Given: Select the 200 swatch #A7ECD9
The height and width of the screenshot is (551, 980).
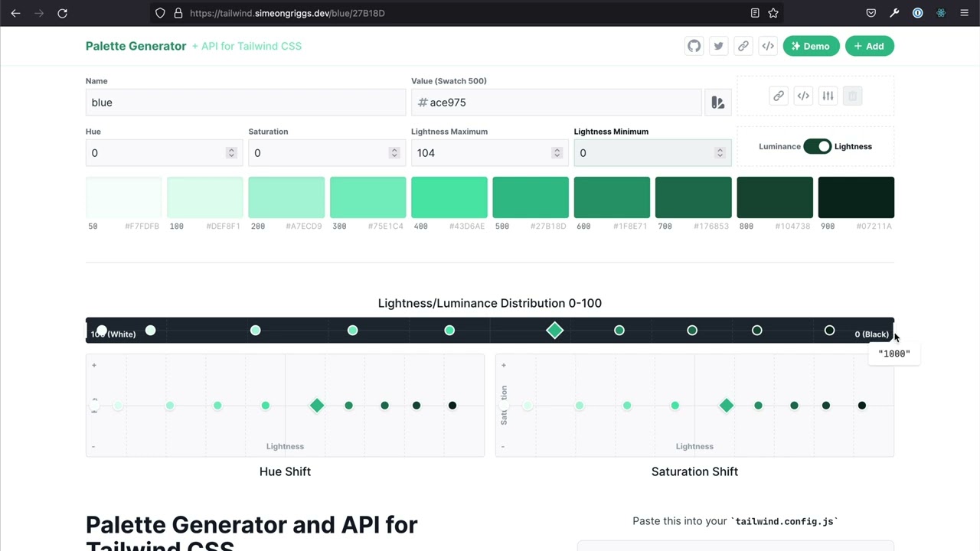Looking at the screenshot, I should [286, 197].
